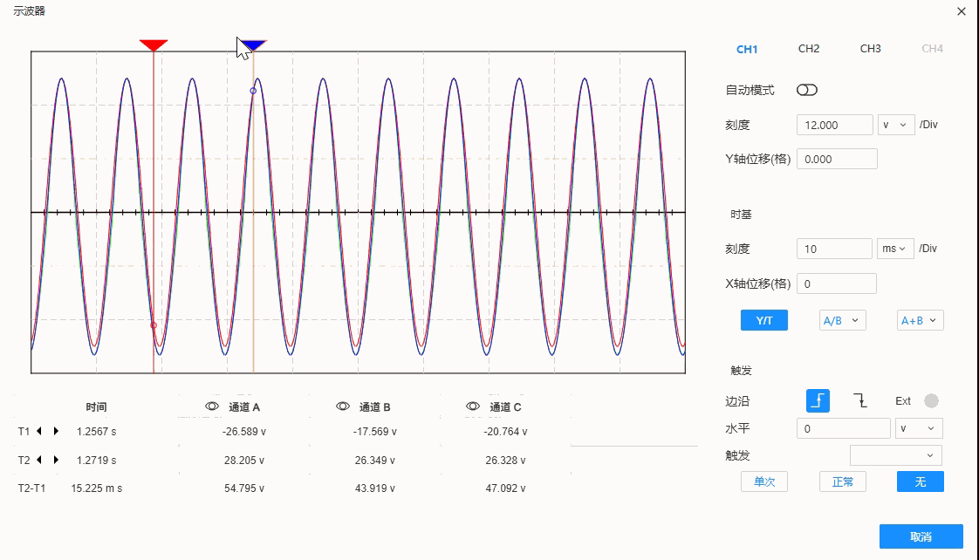Open the voltage unit dropdown for scale
The image size is (979, 560).
tap(896, 125)
